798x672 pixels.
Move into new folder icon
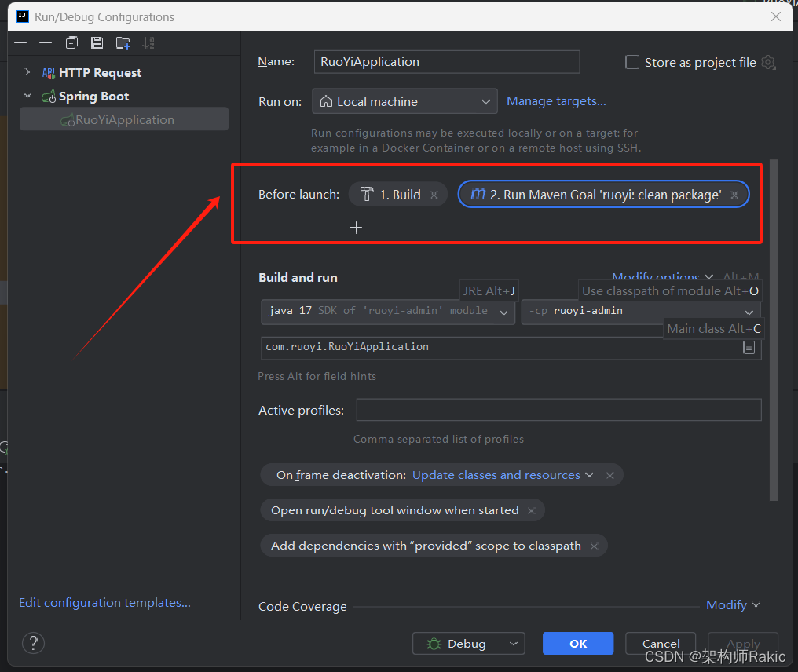click(123, 43)
